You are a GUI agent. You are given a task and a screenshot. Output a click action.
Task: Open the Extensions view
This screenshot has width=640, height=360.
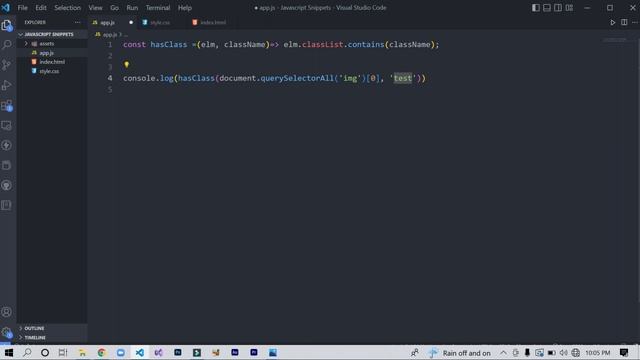7,105
